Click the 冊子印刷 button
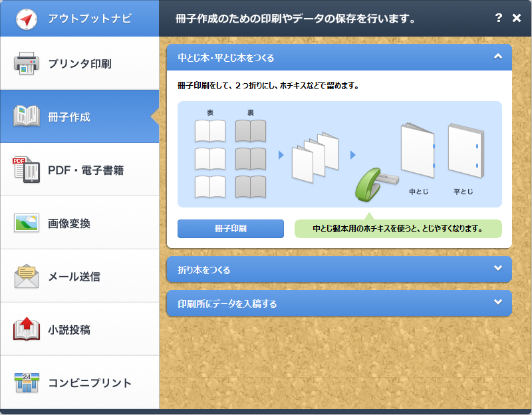532x415 pixels. pyautogui.click(x=230, y=228)
